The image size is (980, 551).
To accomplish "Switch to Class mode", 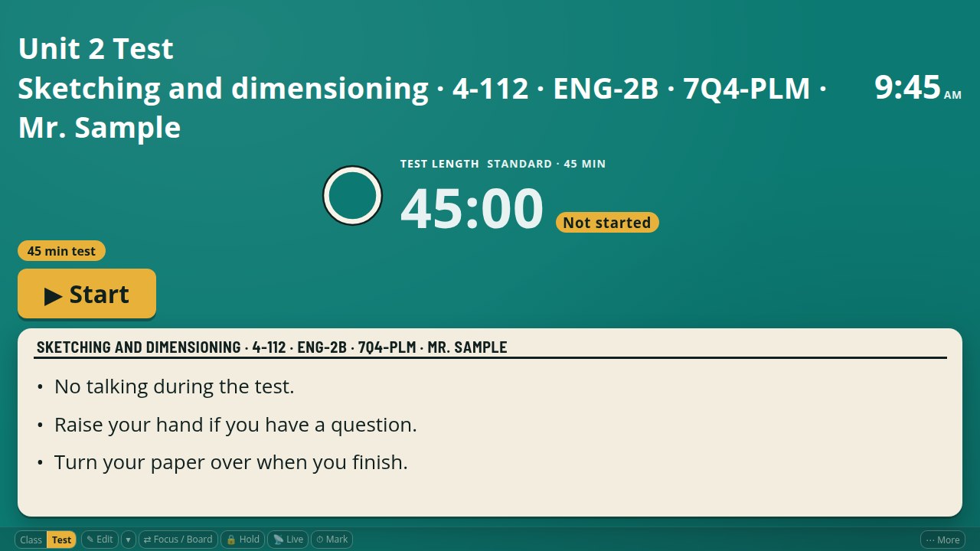I will (x=31, y=540).
